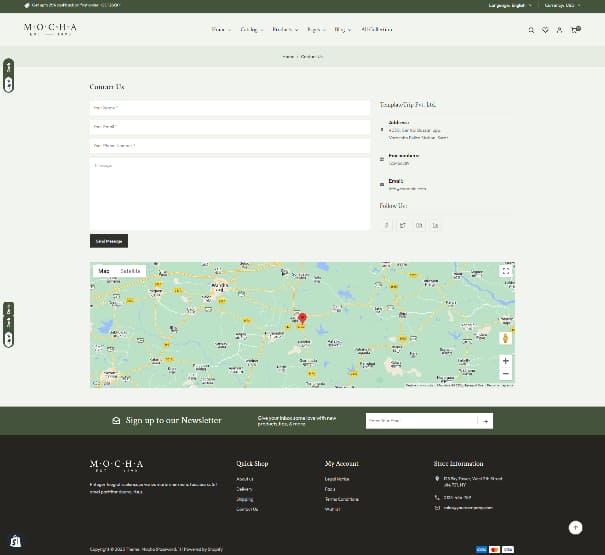Image resolution: width=605 pixels, height=555 pixels.
Task: Open the Shopify bag icon
Action: click(16, 541)
